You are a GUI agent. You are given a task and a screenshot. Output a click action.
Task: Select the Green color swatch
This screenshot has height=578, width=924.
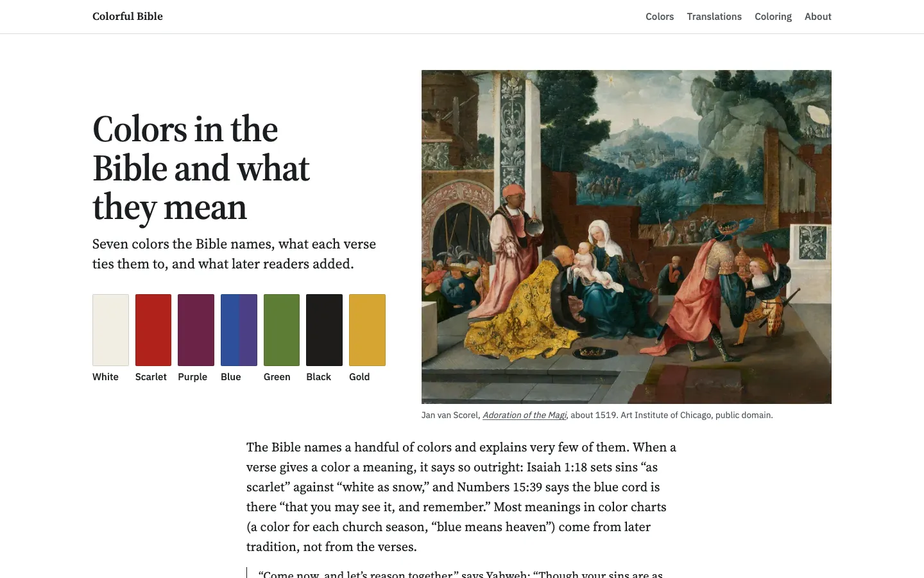(282, 330)
